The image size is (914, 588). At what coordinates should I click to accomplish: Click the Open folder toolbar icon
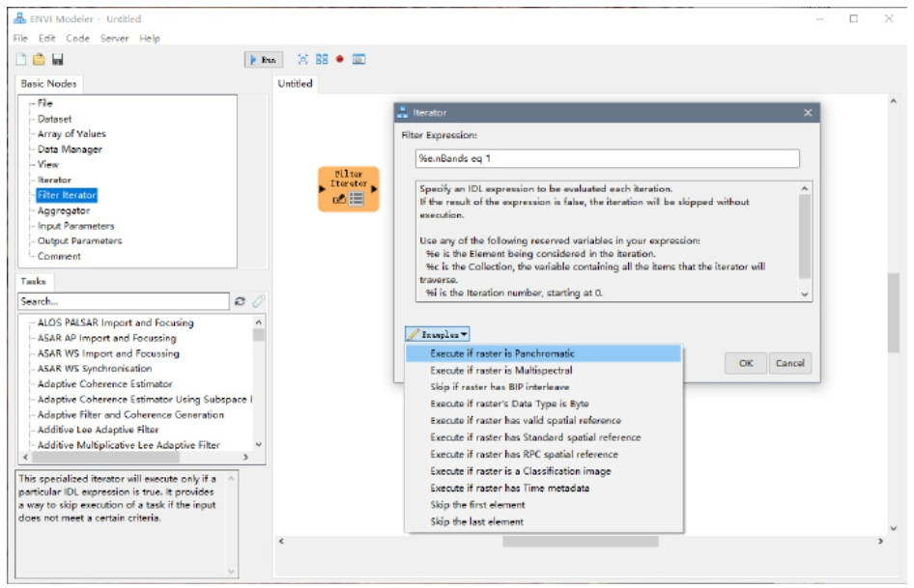pos(39,59)
